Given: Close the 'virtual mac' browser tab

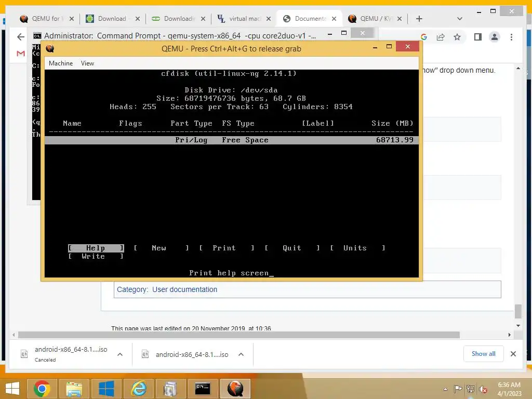Looking at the screenshot, I should (x=269, y=19).
